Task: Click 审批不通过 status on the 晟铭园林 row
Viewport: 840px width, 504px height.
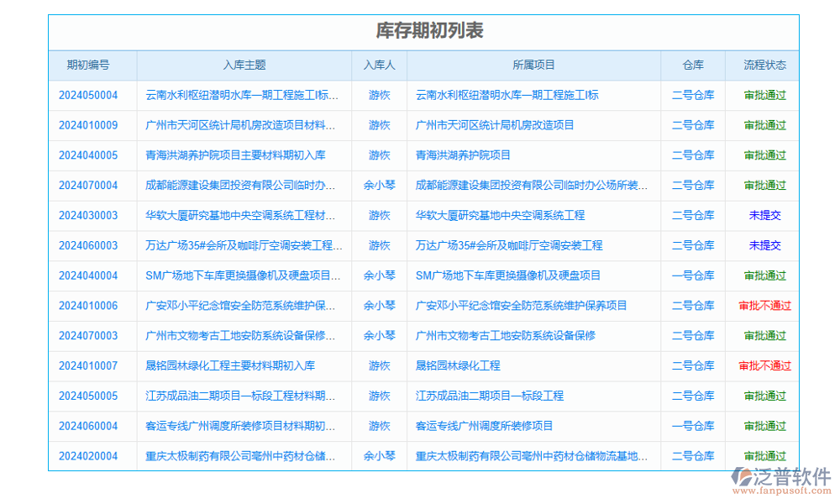Action: point(764,365)
